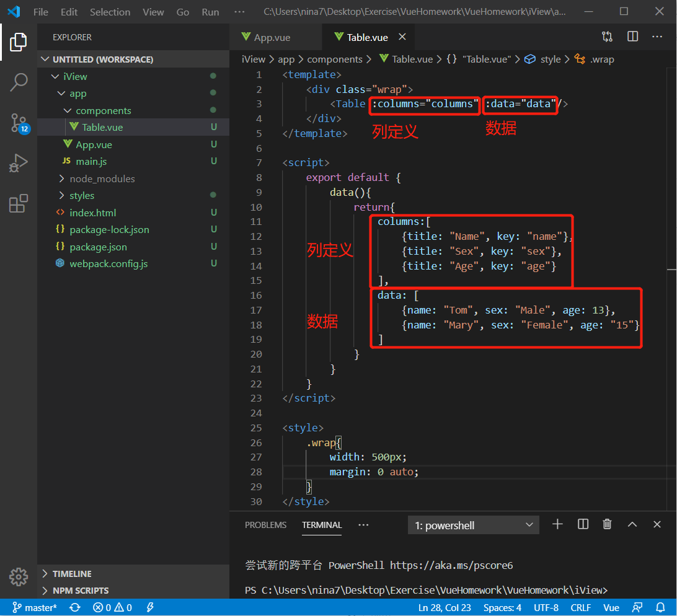Click the components breadcrumb segment
Screen dimensions: 677x616
point(335,59)
